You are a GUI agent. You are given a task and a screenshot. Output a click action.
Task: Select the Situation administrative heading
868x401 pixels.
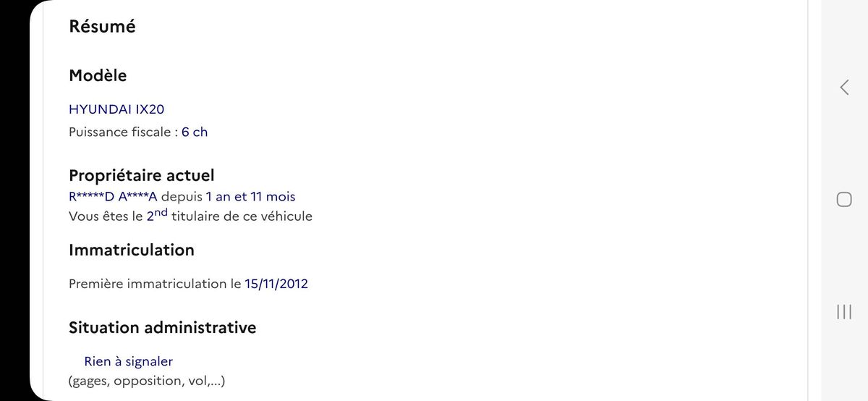pos(163,327)
